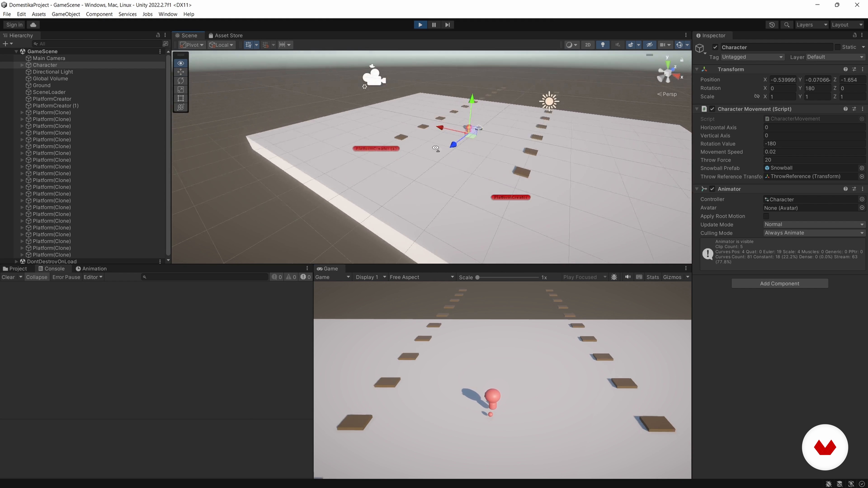Select the Scale tool in the scene toolbar
This screenshot has height=488, width=868.
181,90
